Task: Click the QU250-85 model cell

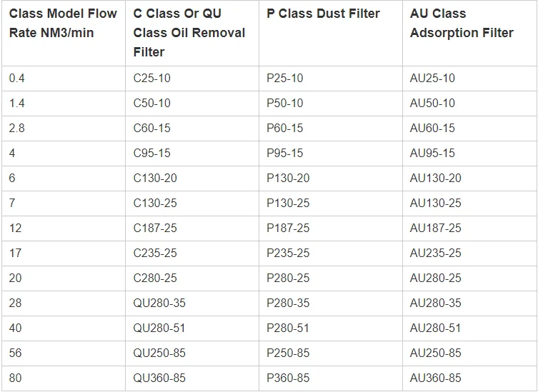Action: pyautogui.click(x=192, y=354)
